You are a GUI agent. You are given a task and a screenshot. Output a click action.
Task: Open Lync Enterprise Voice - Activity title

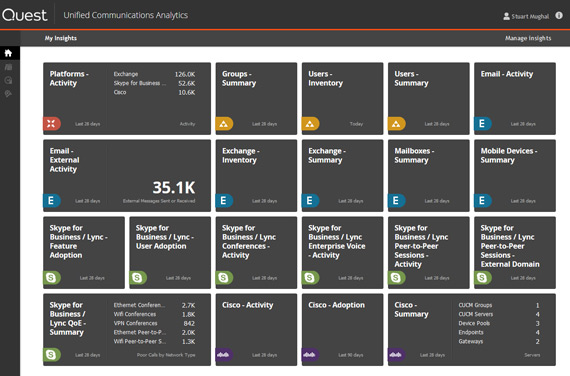coord(337,241)
